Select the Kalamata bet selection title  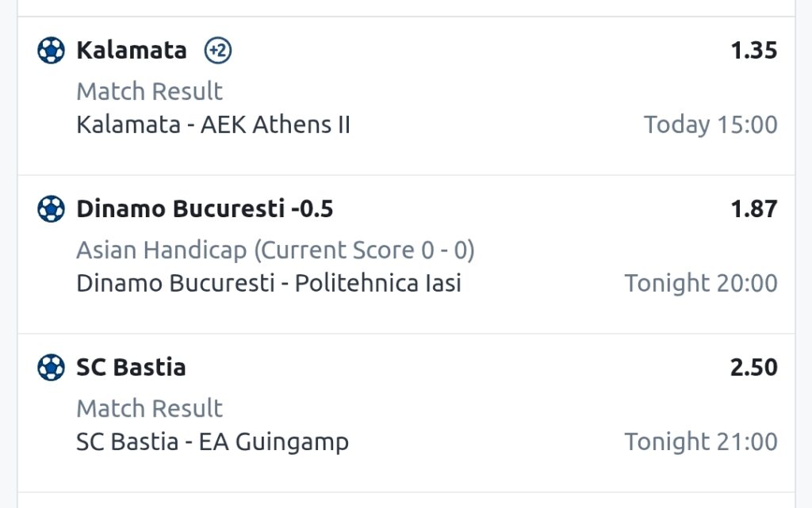(x=132, y=50)
